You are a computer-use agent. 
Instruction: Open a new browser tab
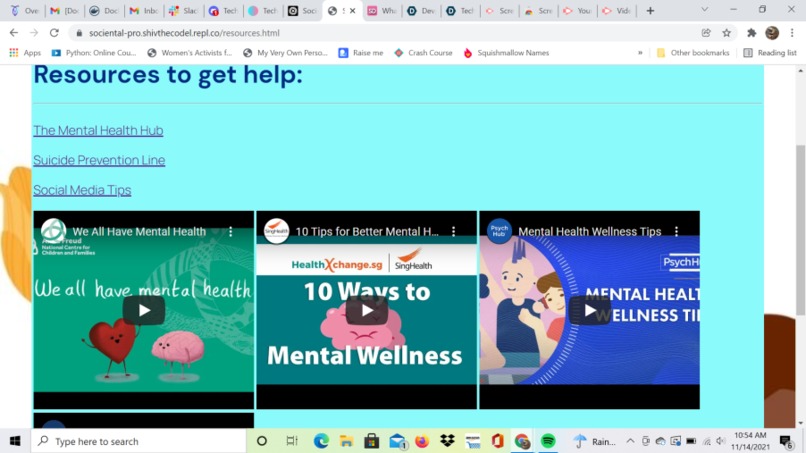click(x=650, y=11)
